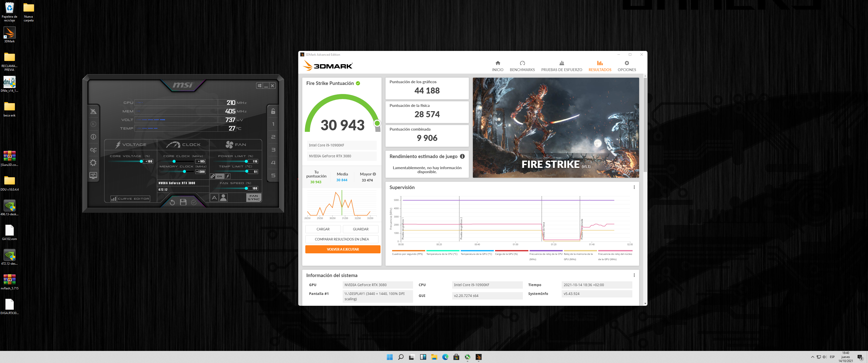This screenshot has width=868, height=363.
Task: Click the MSI Afterburner airplane logo icon
Action: 93,111
